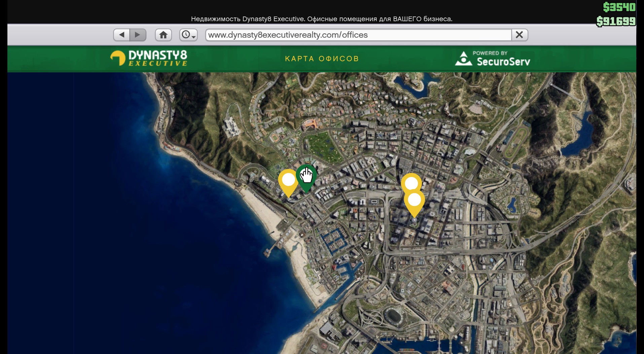The width and height of the screenshot is (644, 354).
Task: Open the browsing history clock dropdown
Action: click(x=188, y=35)
